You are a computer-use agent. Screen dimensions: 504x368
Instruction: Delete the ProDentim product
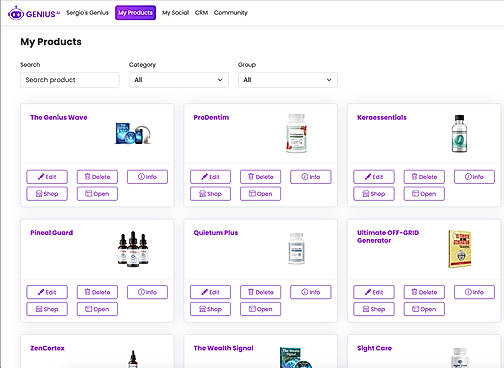(x=261, y=177)
